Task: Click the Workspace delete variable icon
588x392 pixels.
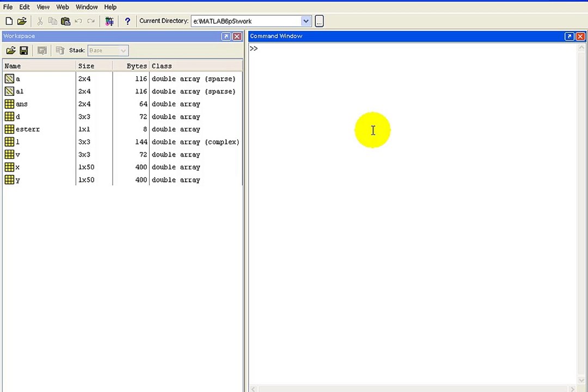Action: tap(60, 50)
